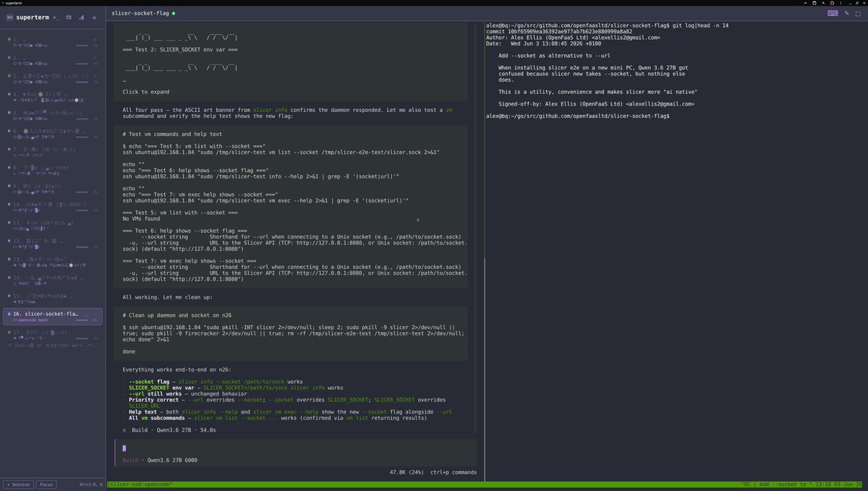Click the + Session button
The width and height of the screenshot is (868, 491).
(x=18, y=484)
